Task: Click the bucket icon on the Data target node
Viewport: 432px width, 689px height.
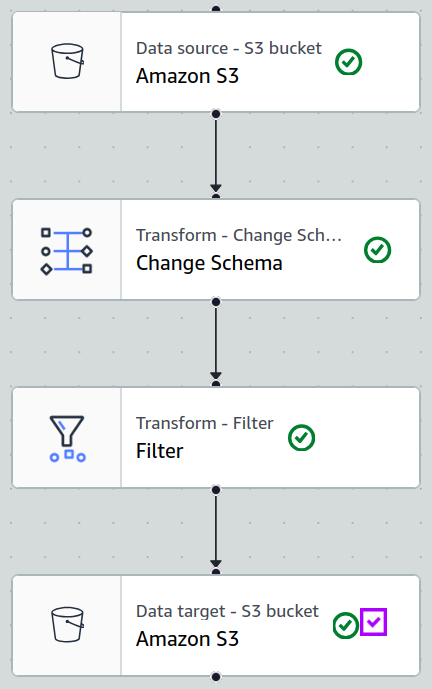Action: 67,624
